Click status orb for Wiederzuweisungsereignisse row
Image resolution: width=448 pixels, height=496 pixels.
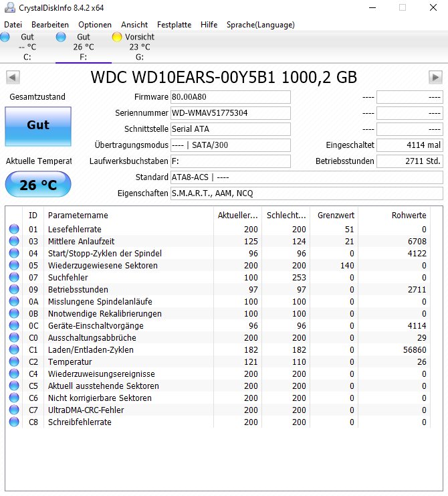14,374
